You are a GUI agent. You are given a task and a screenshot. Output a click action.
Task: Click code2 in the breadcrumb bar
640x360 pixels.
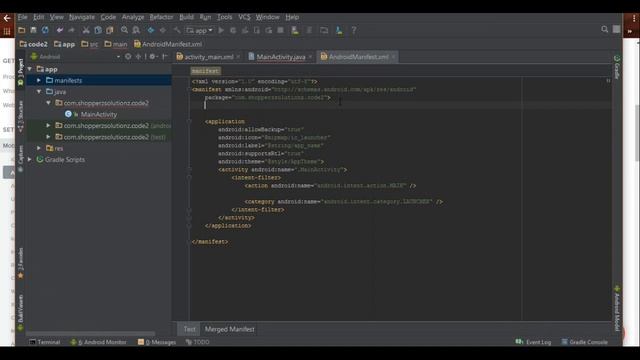pos(33,44)
